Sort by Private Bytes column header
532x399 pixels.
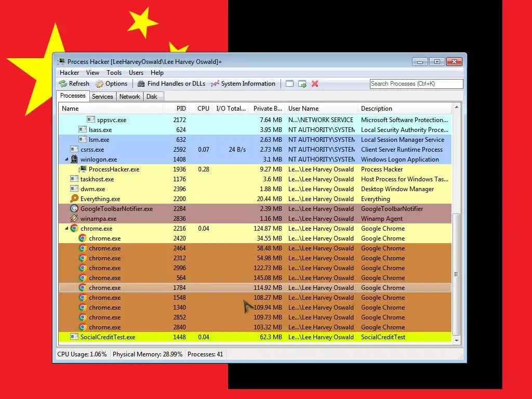tap(267, 109)
